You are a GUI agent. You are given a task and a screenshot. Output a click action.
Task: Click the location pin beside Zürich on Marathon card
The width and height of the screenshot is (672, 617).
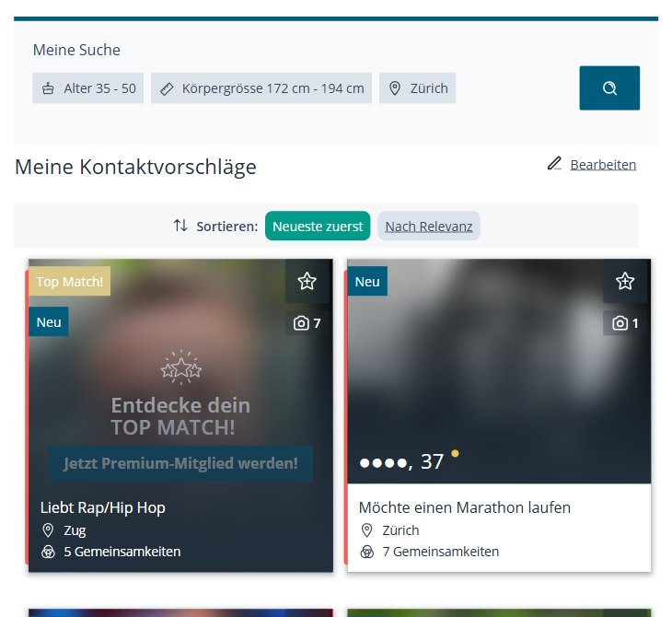[x=367, y=530]
